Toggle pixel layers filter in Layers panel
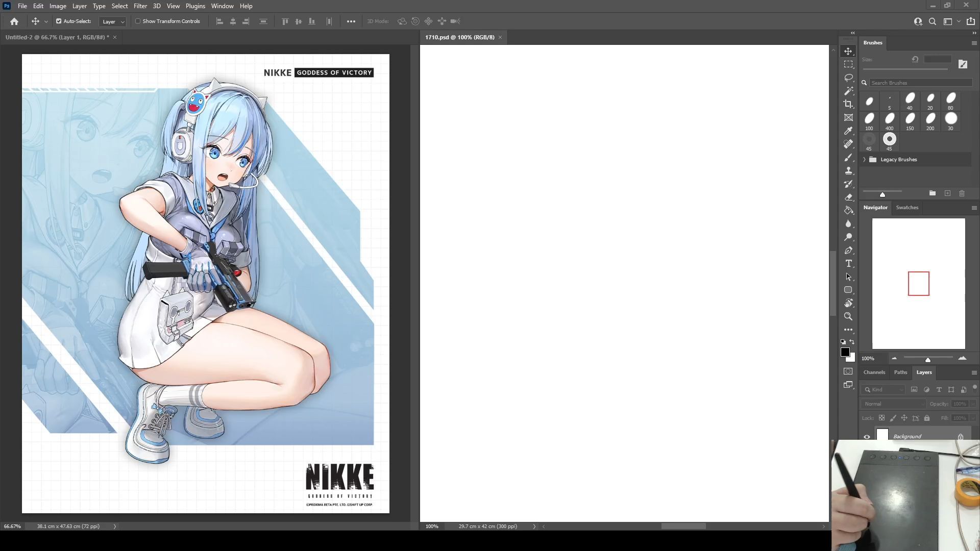Screen dimensions: 980x551 [x=914, y=389]
